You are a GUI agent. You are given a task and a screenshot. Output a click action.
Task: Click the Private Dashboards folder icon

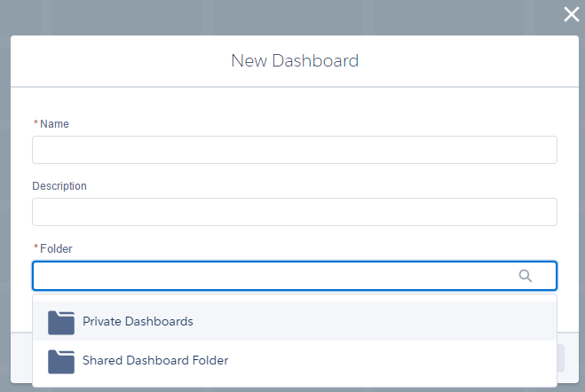(x=61, y=322)
